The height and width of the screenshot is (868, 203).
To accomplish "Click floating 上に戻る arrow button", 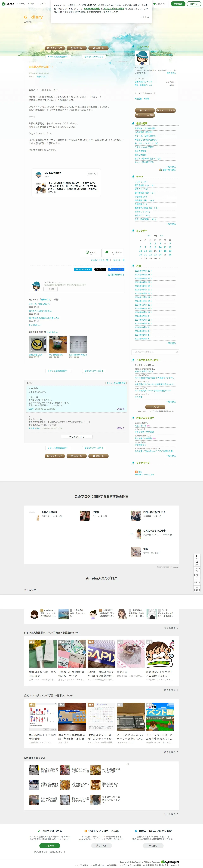I will click(197, 588).
